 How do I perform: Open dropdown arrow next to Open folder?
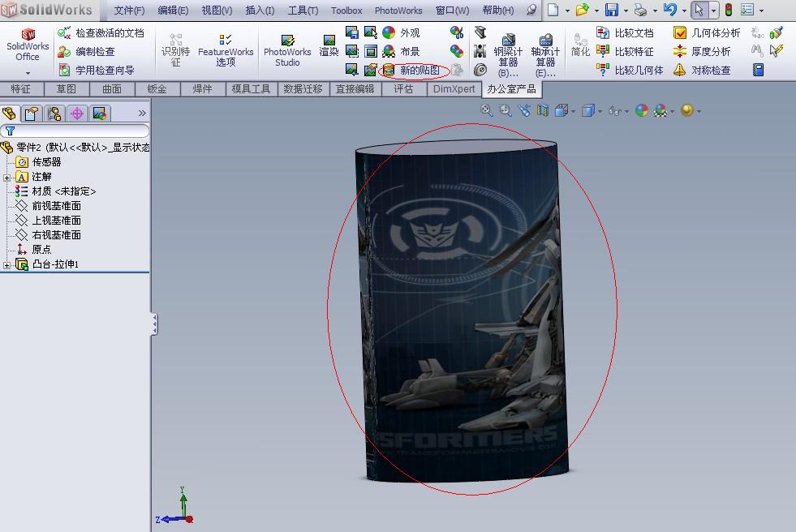click(596, 11)
